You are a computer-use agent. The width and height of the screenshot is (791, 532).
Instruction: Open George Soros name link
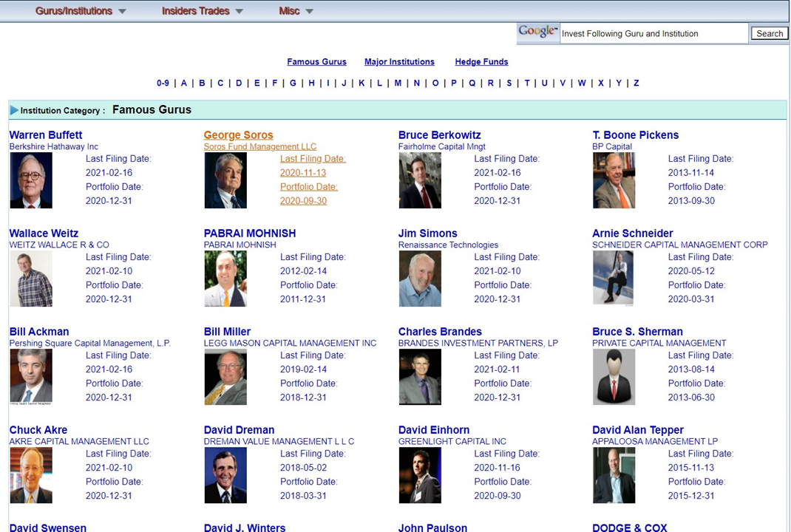click(239, 135)
